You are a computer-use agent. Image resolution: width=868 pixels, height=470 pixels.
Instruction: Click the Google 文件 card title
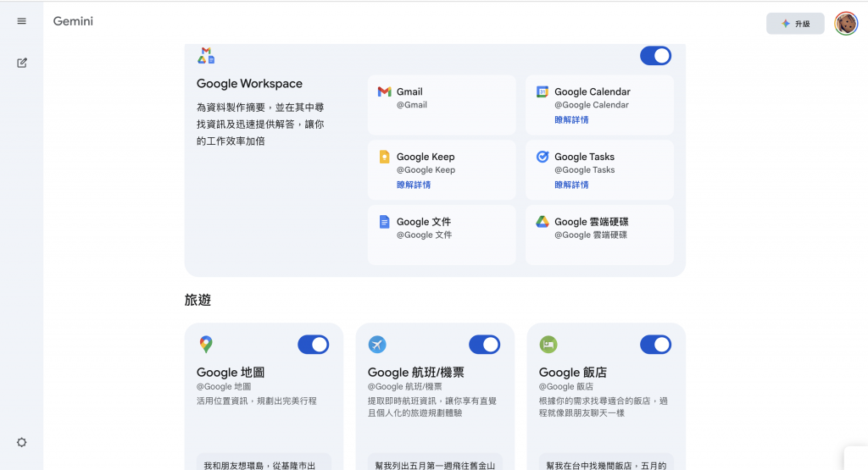[x=424, y=222]
